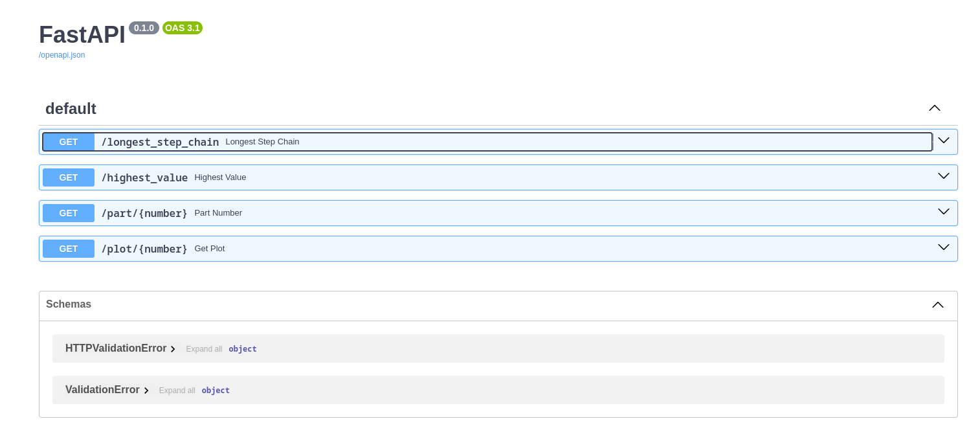This screenshot has width=980, height=443.
Task: Click the OAS 3.1 badge
Action: pos(183,28)
